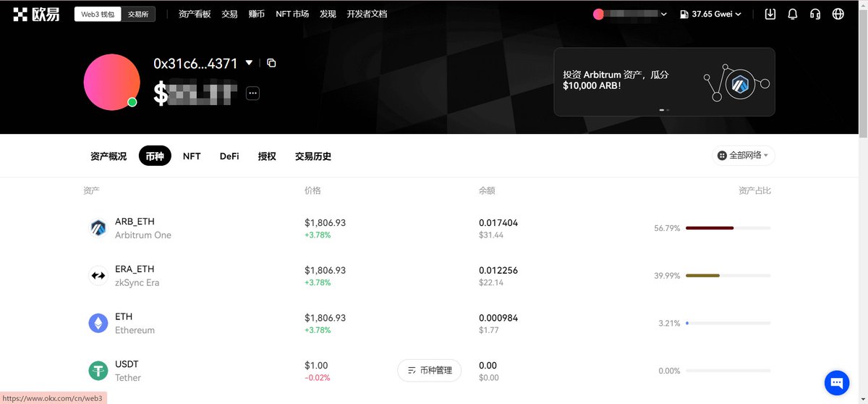Open the 赚币 menu item
Screen dimensions: 868x404
[257, 14]
